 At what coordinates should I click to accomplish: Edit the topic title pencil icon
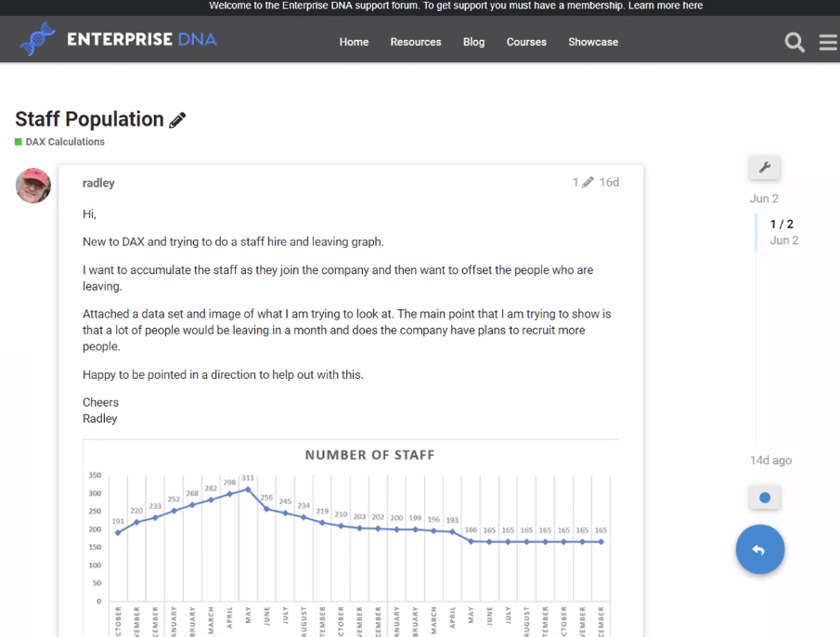(x=177, y=120)
